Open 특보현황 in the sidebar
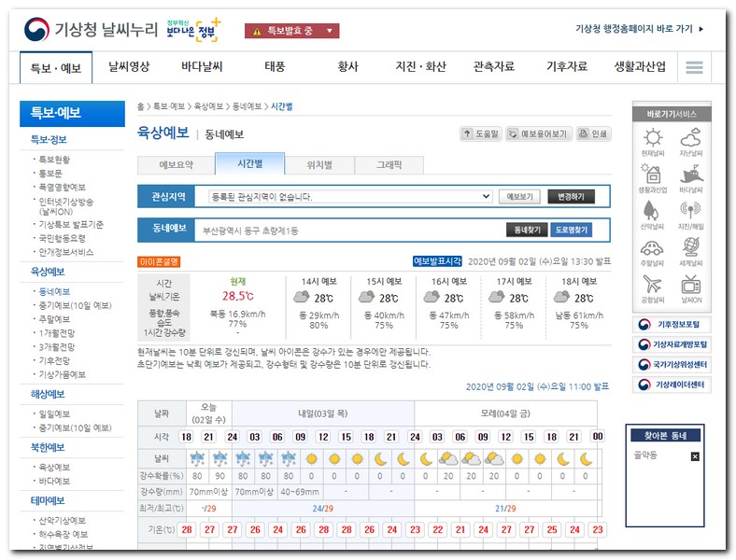736x560 pixels. tap(54, 160)
